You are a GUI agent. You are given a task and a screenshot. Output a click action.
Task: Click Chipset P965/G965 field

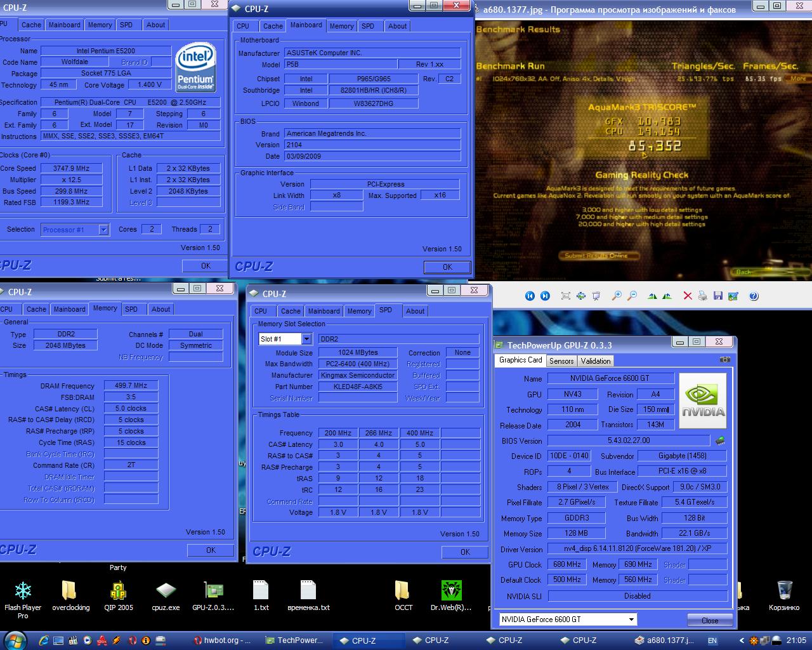374,79
